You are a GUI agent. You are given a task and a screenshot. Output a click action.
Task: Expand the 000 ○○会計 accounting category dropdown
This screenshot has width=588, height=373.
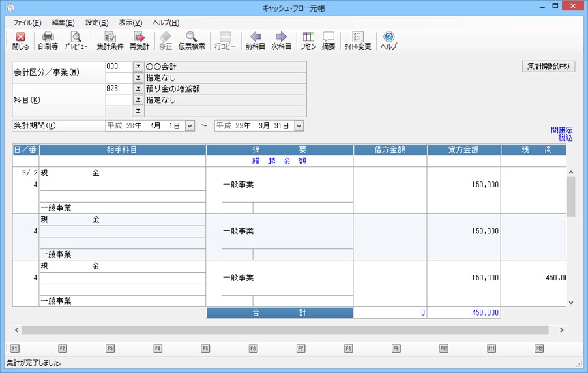pyautogui.click(x=138, y=67)
